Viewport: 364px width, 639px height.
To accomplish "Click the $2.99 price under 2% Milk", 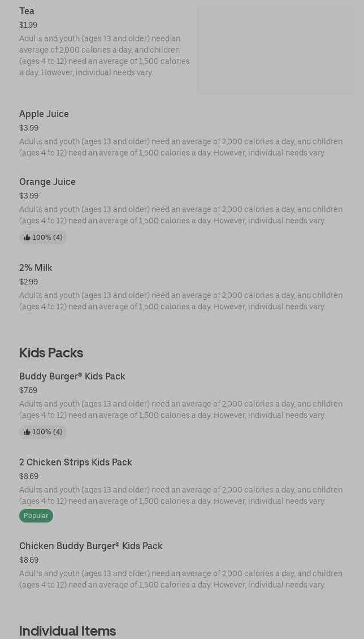I will (28, 282).
